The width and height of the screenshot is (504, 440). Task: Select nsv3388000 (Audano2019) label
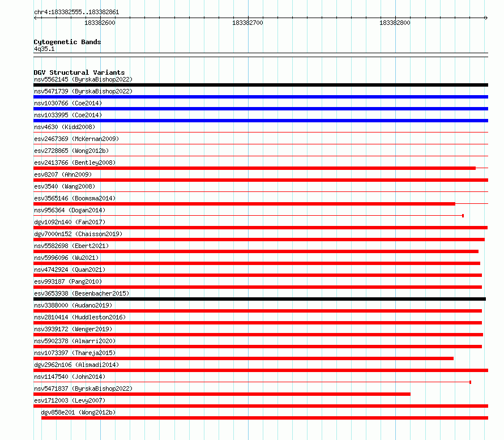tap(73, 305)
